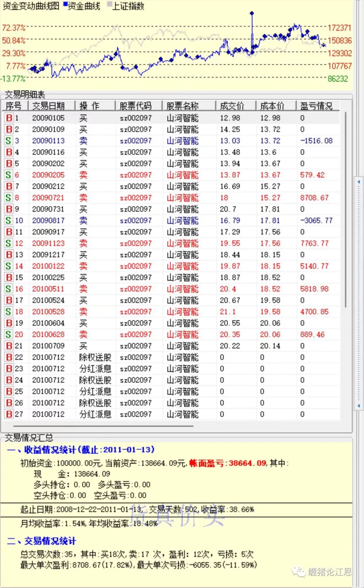The height and width of the screenshot is (588, 364).
Task: Click the vertical scrollbar of the transaction table
Action: tap(346, 209)
